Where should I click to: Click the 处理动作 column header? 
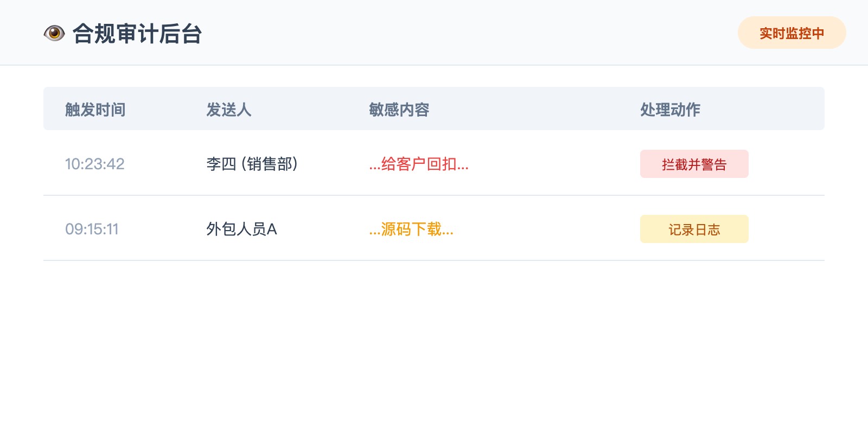coord(670,110)
